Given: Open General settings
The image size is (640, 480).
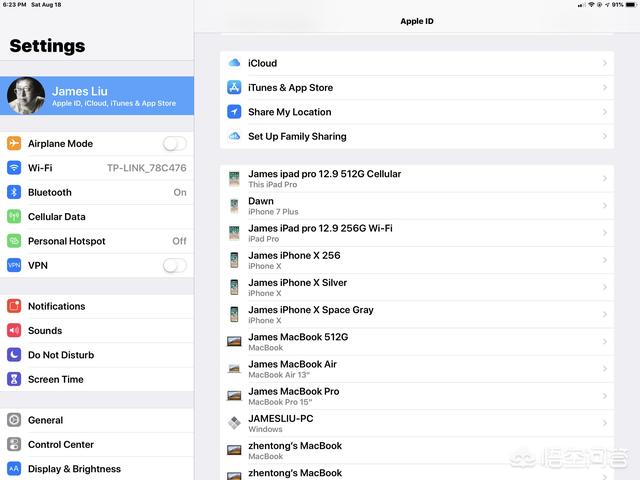Looking at the screenshot, I should 97,420.
